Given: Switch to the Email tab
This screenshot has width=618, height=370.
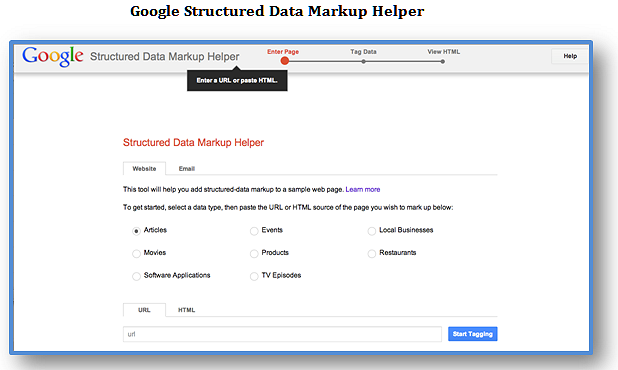Looking at the screenshot, I should [187, 169].
